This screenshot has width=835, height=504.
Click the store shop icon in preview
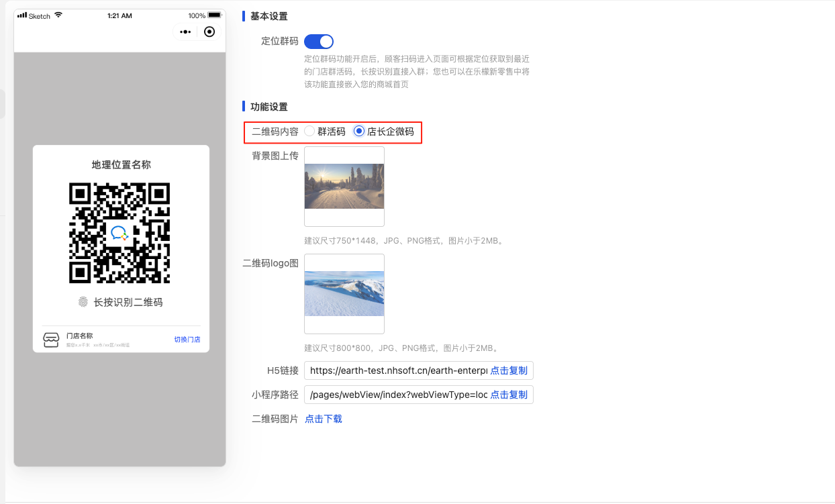[51, 340]
